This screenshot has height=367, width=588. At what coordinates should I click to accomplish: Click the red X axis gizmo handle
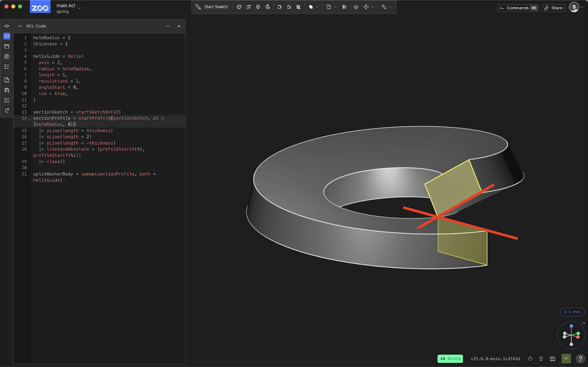[578, 337]
